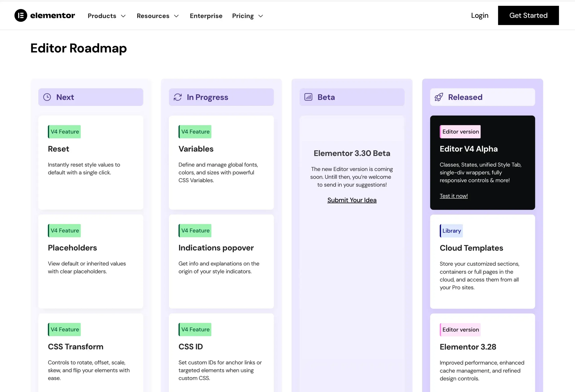This screenshot has width=575, height=392.
Task: Click text "View default or inherited values"
Action: tap(87, 263)
